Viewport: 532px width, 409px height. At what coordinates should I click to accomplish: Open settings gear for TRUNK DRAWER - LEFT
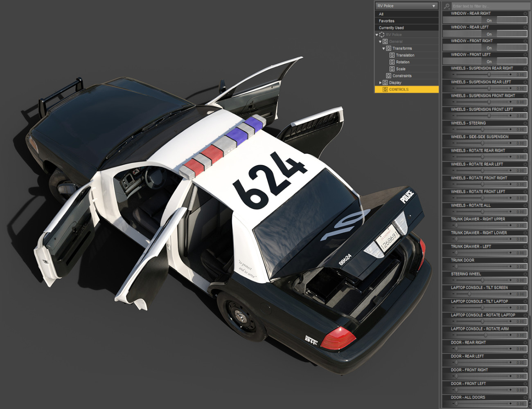(x=525, y=247)
